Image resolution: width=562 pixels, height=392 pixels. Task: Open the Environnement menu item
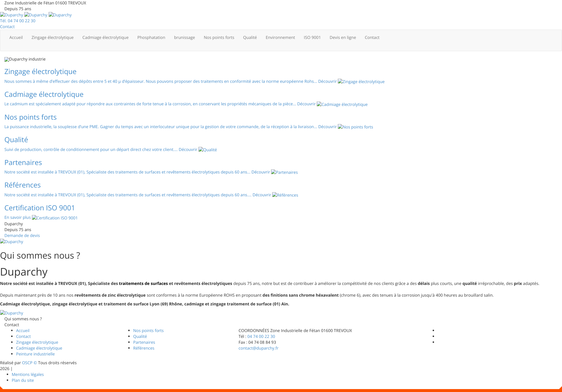280,37
